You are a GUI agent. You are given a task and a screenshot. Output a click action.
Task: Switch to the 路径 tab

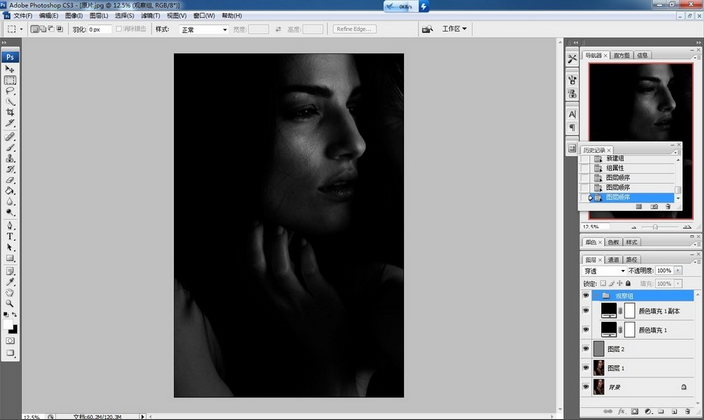click(632, 260)
